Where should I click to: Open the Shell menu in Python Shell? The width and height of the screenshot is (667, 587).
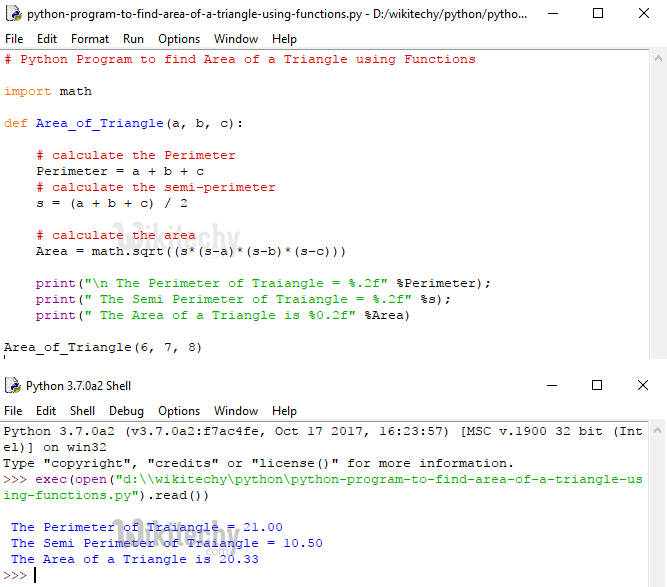click(x=83, y=411)
